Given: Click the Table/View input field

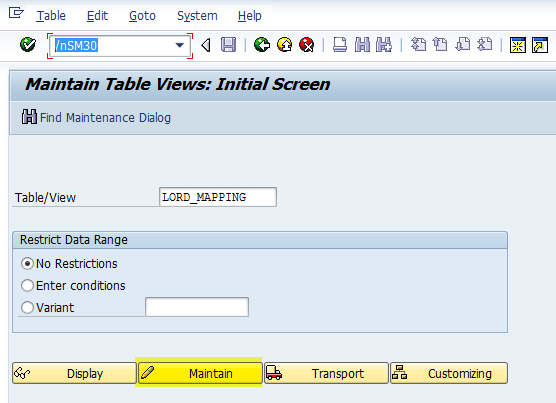Looking at the screenshot, I should 218,197.
